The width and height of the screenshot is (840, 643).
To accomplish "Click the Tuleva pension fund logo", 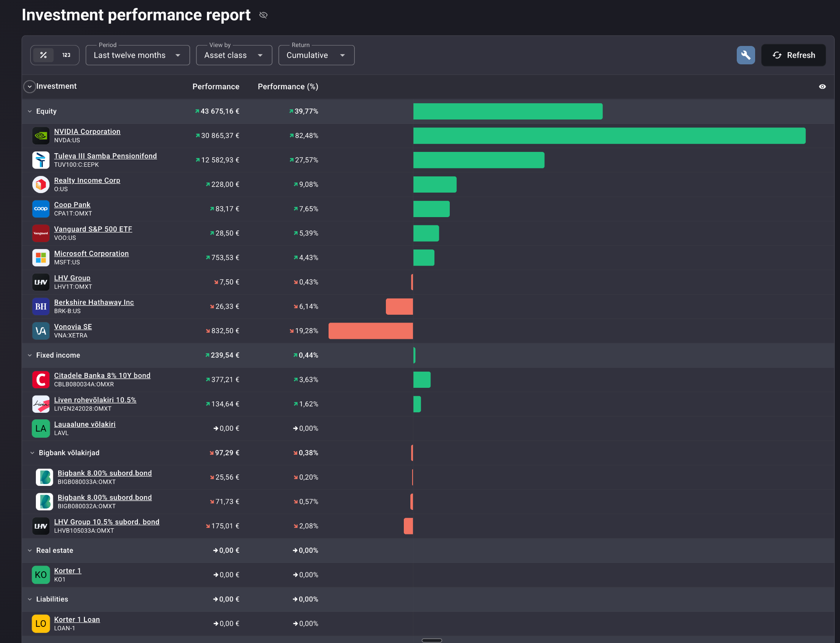I will [x=41, y=160].
